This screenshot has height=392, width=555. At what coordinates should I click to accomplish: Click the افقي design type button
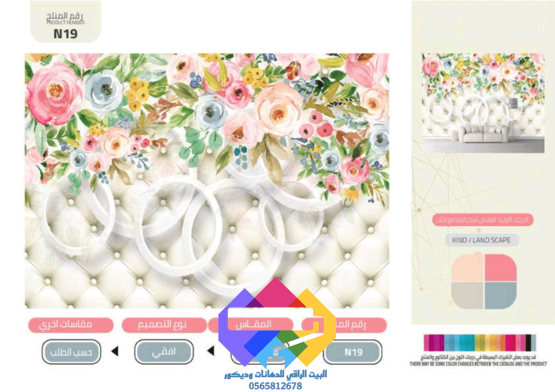click(164, 352)
